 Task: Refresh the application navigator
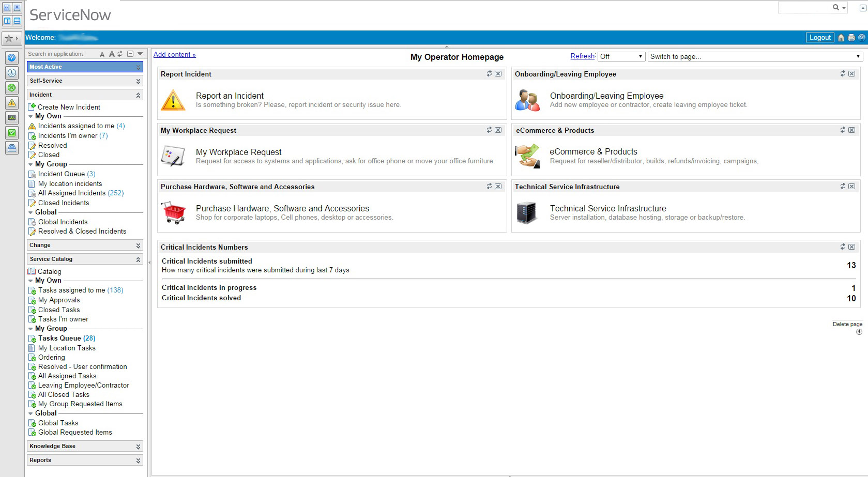(x=120, y=54)
